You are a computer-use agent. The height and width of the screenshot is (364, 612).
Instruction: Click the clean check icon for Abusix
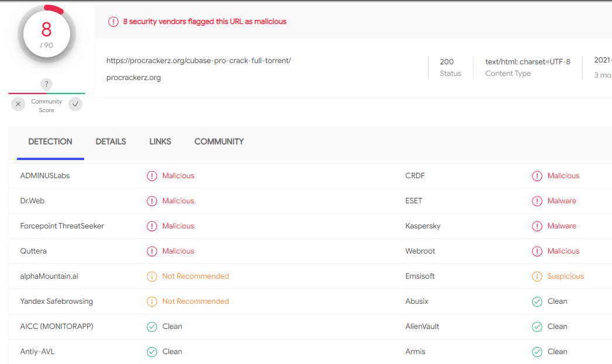pos(537,301)
